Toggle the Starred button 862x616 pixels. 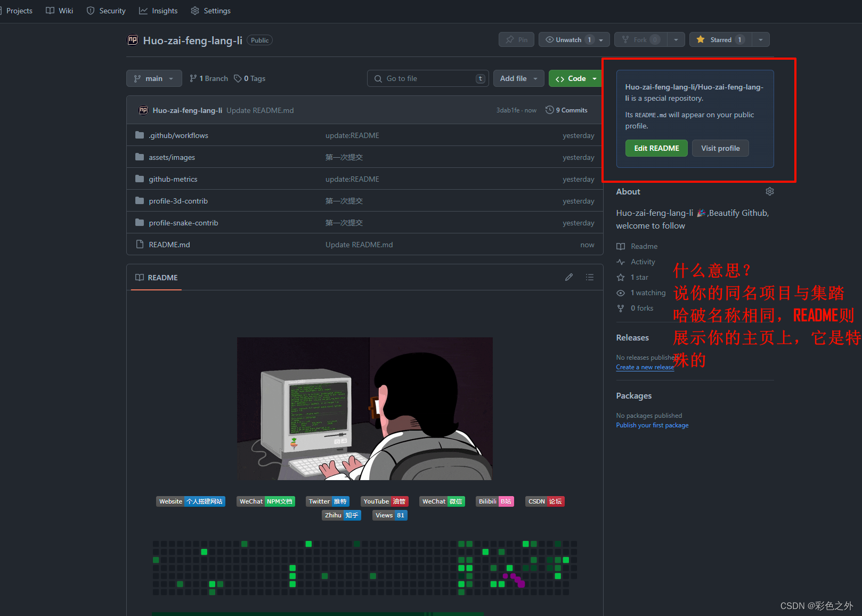click(x=720, y=39)
